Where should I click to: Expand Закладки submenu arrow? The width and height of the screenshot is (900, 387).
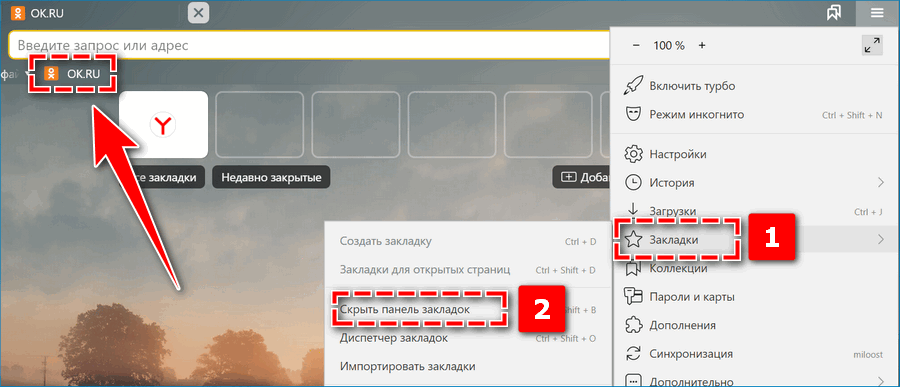coord(881,240)
